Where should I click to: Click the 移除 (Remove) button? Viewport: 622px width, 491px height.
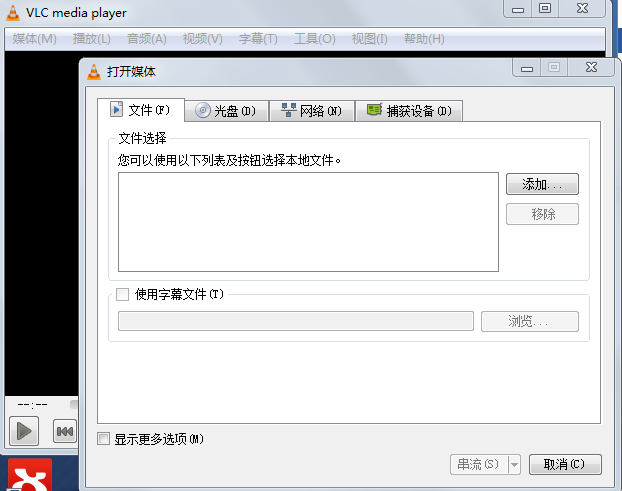coord(542,214)
